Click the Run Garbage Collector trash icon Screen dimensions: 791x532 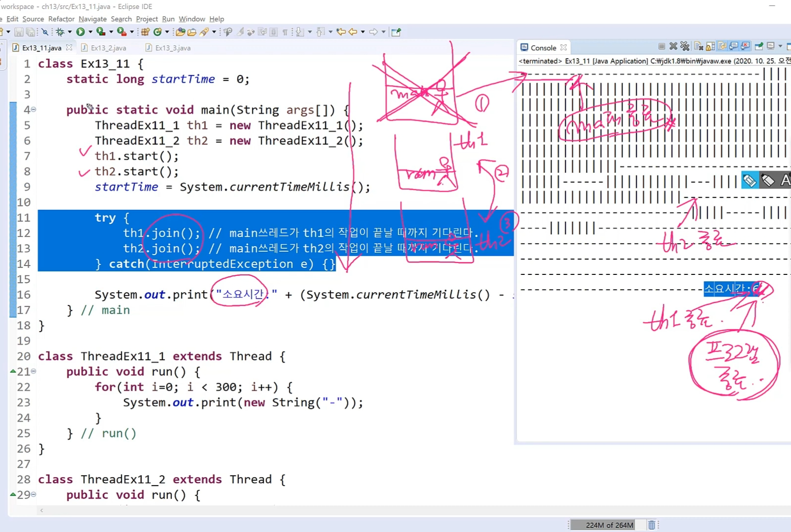[652, 525]
